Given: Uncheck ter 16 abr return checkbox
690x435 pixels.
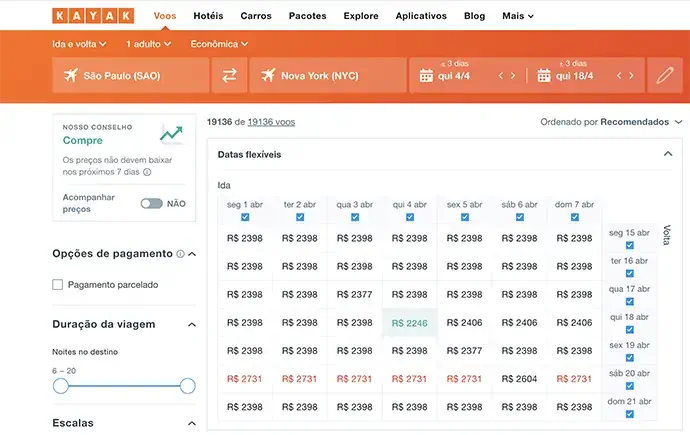Looking at the screenshot, I should click(x=630, y=274).
